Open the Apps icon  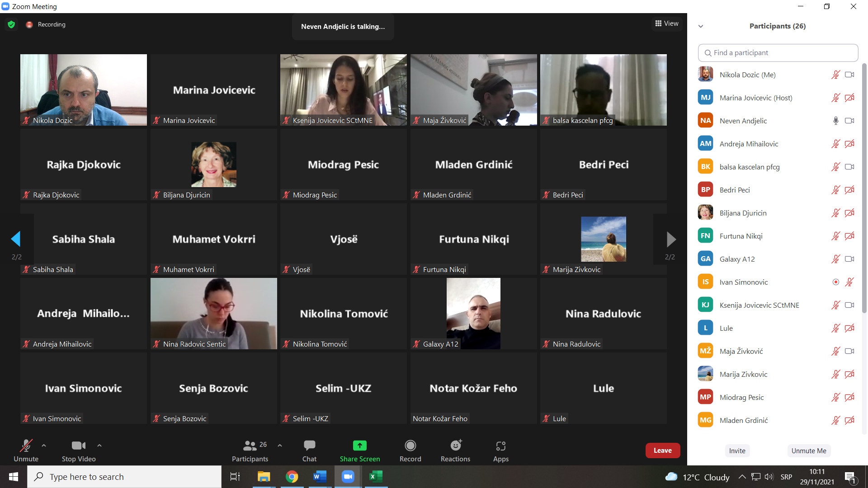[x=501, y=446]
